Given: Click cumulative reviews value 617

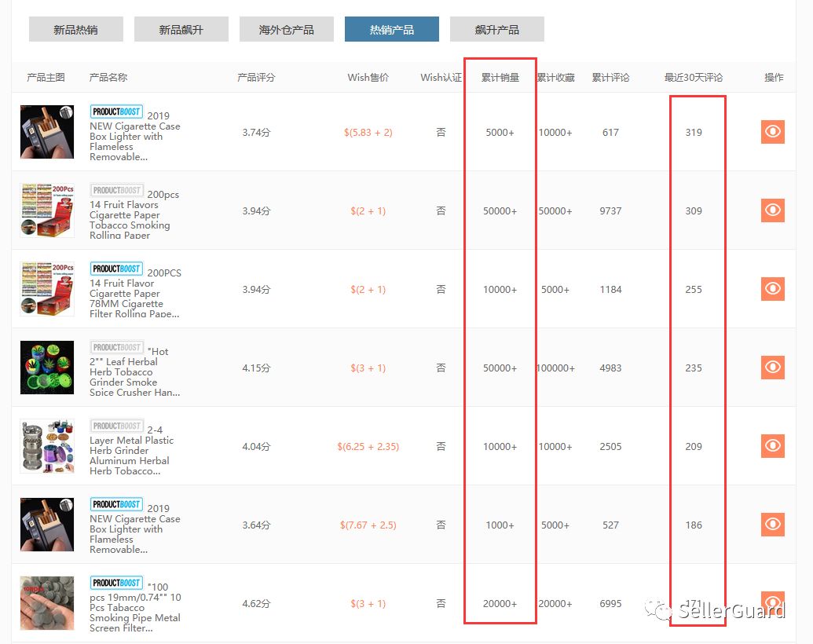Looking at the screenshot, I should tap(611, 132).
